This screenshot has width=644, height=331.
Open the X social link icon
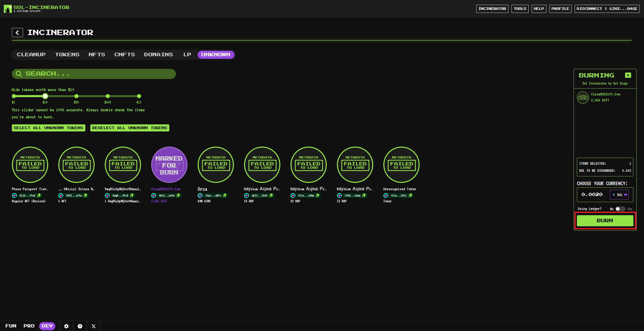(94, 326)
